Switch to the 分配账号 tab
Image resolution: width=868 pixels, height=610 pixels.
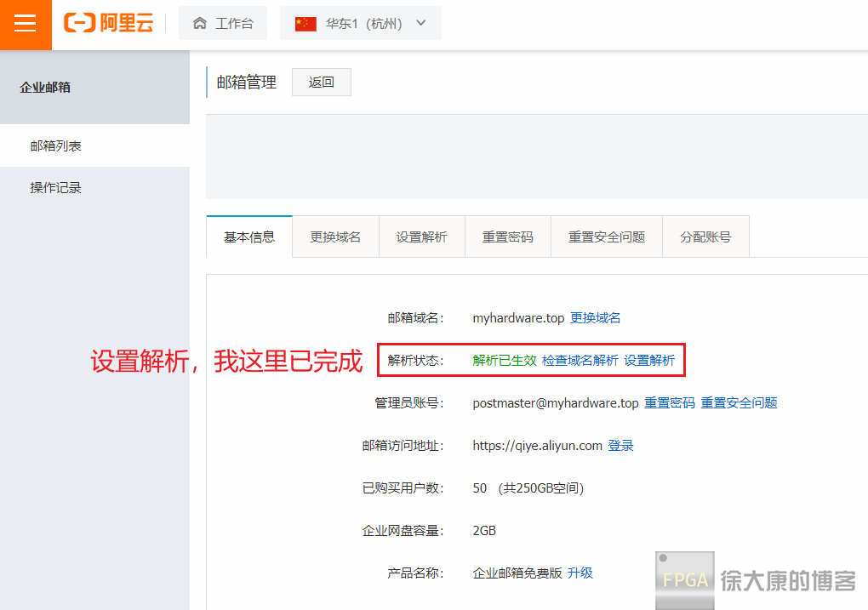coord(705,237)
